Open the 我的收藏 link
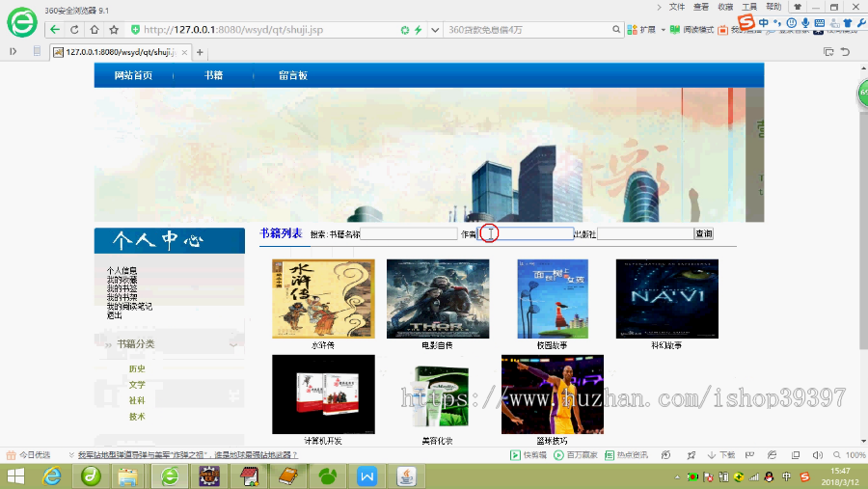 (x=122, y=280)
